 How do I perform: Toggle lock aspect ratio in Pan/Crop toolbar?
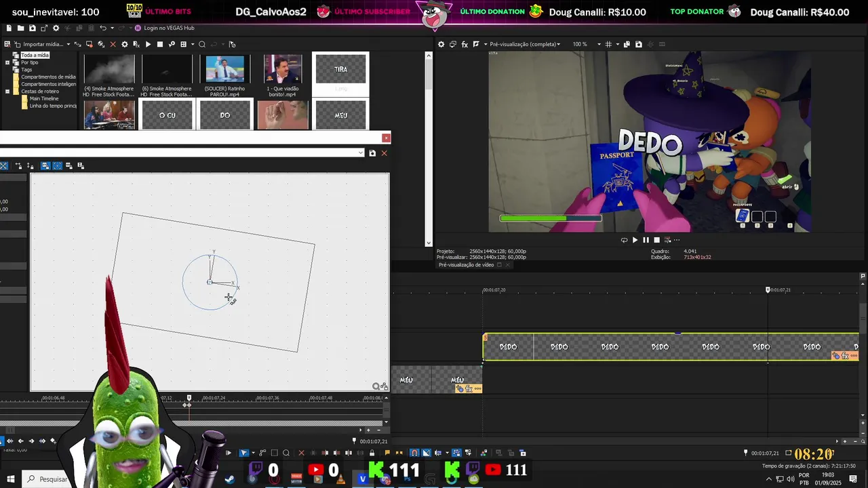click(x=45, y=165)
